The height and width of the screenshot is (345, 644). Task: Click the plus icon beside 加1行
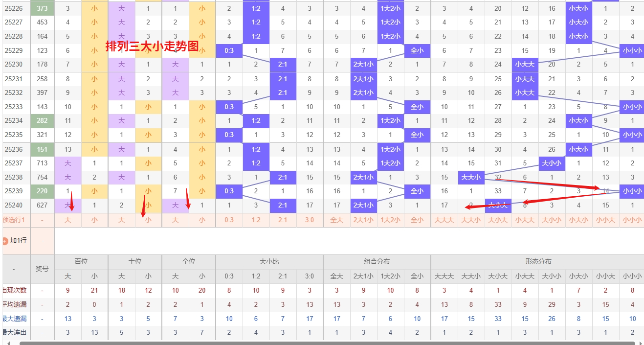[x=5, y=241]
